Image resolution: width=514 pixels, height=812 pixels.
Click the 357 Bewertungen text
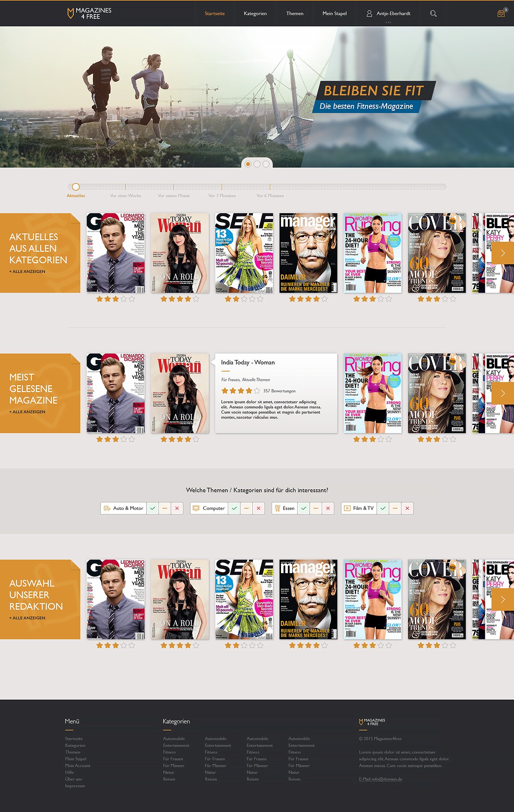279,391
